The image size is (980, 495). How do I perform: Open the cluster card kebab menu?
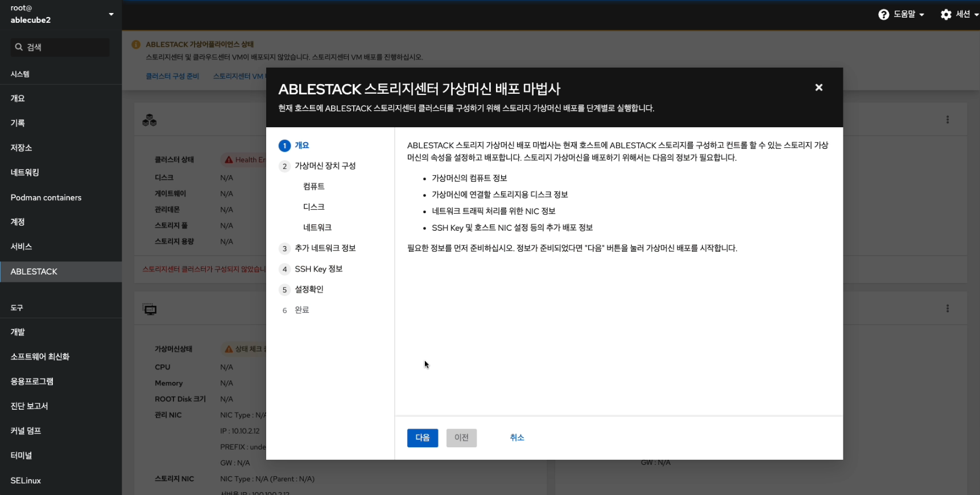[x=947, y=119]
